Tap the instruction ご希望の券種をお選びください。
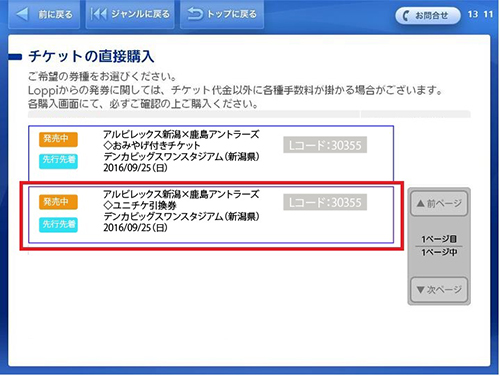 [102, 77]
